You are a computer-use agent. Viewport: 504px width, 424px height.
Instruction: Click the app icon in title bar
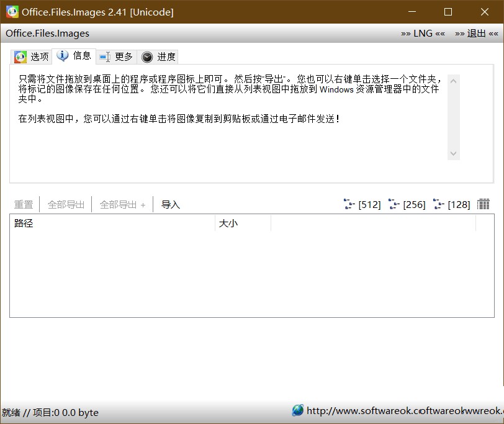click(x=12, y=12)
